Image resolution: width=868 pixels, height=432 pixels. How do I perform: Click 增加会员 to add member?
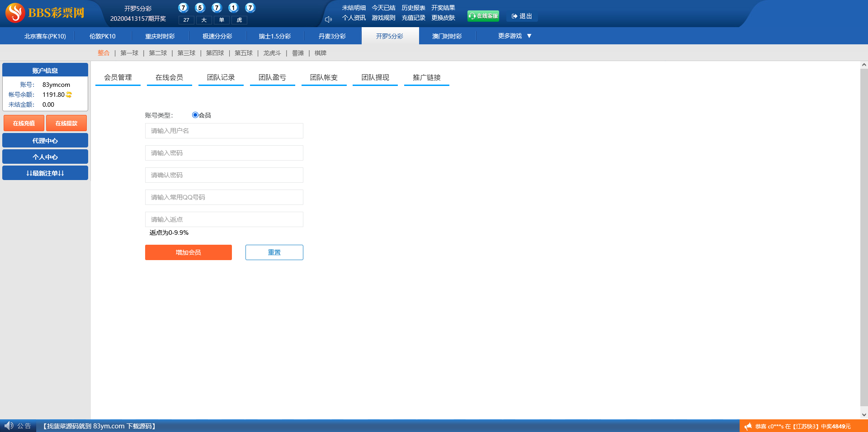point(189,252)
